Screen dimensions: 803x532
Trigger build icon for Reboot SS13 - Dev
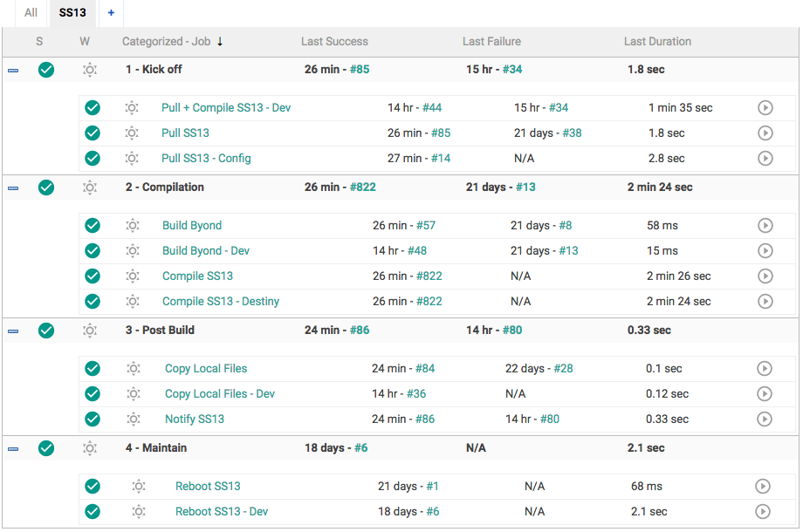[763, 512]
